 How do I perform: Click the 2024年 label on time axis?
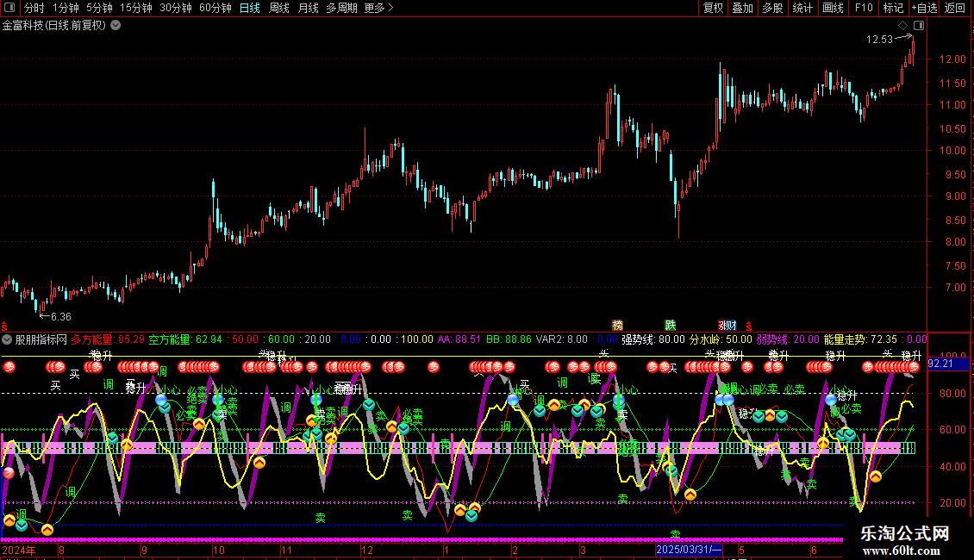[x=19, y=551]
